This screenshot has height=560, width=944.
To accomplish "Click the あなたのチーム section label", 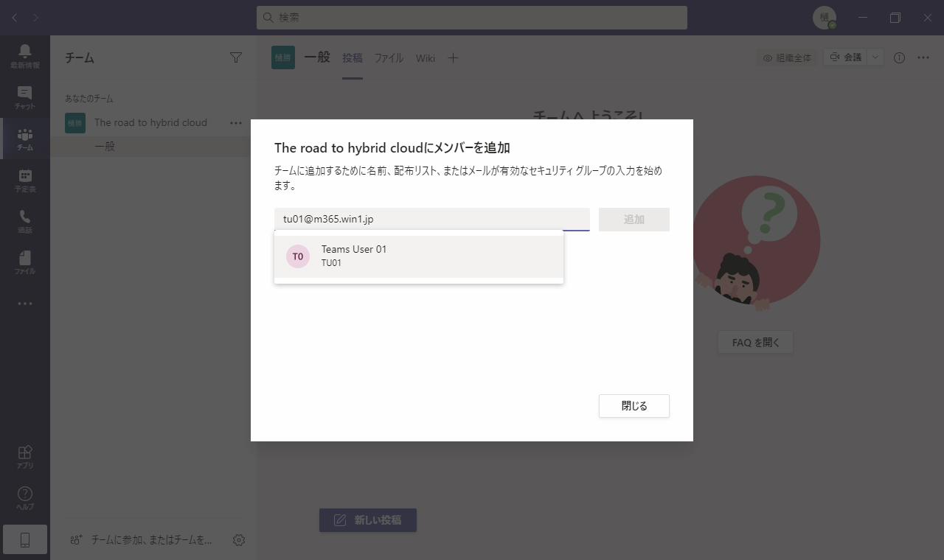I will (x=89, y=99).
